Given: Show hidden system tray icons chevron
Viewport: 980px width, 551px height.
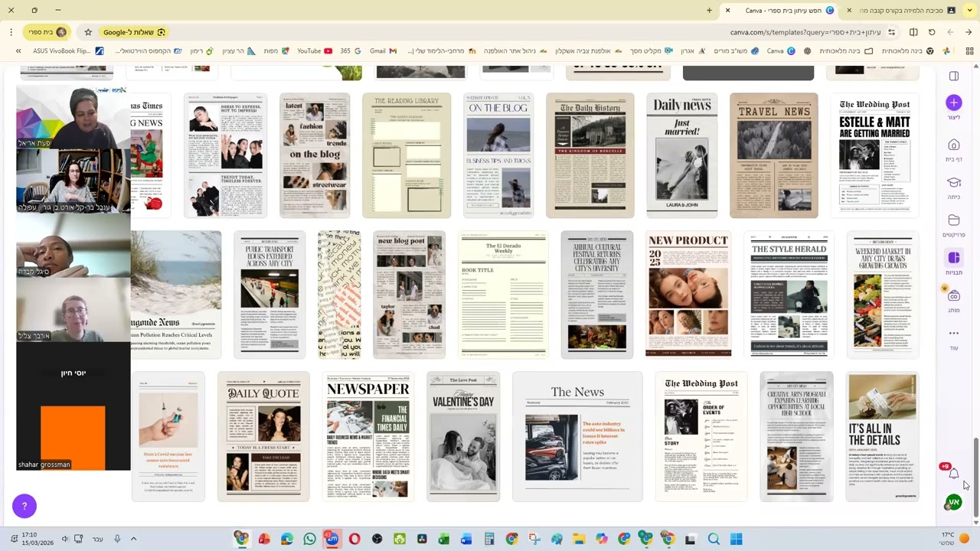Looking at the screenshot, I should (x=133, y=539).
